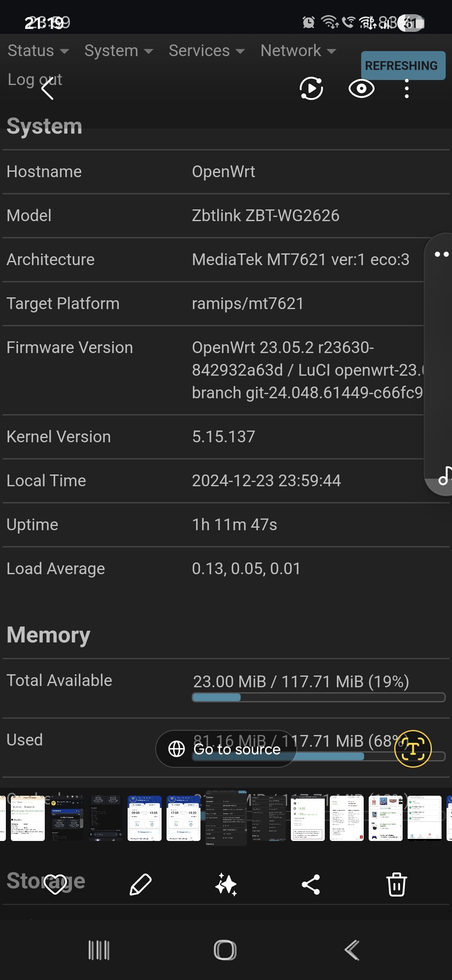Image resolution: width=452 pixels, height=980 pixels.
Task: Open the three-dot more options menu
Action: coord(406,89)
